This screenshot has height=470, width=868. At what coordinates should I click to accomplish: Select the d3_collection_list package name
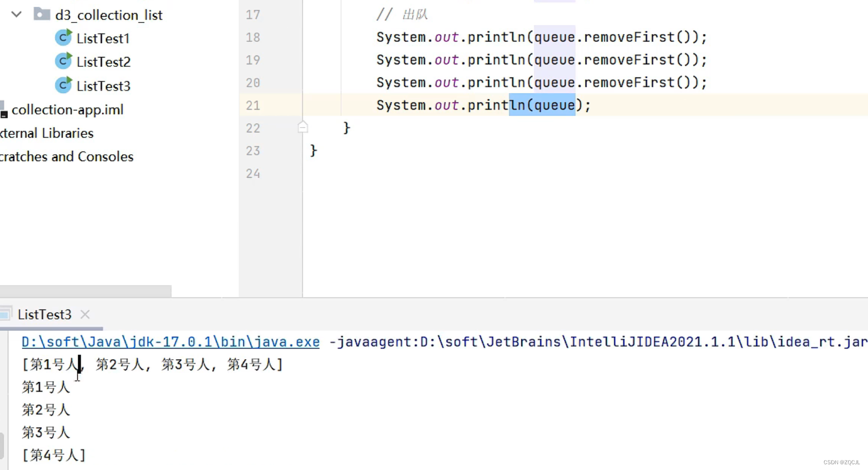(x=109, y=15)
